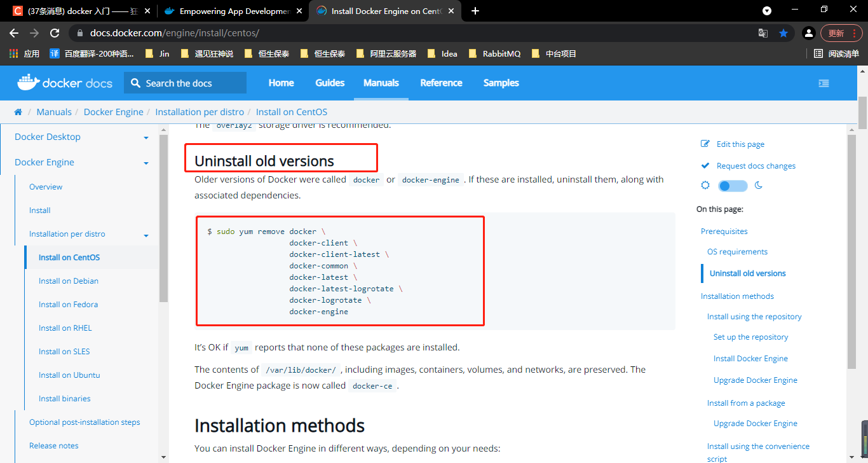Screen dimensions: 868x463
Task: Click the page vertical scrollbar thumb
Action: [x=862, y=113]
